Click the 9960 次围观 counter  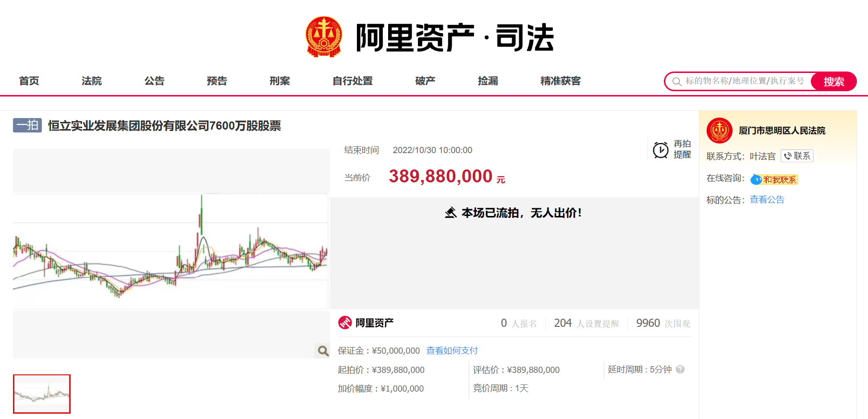click(663, 323)
